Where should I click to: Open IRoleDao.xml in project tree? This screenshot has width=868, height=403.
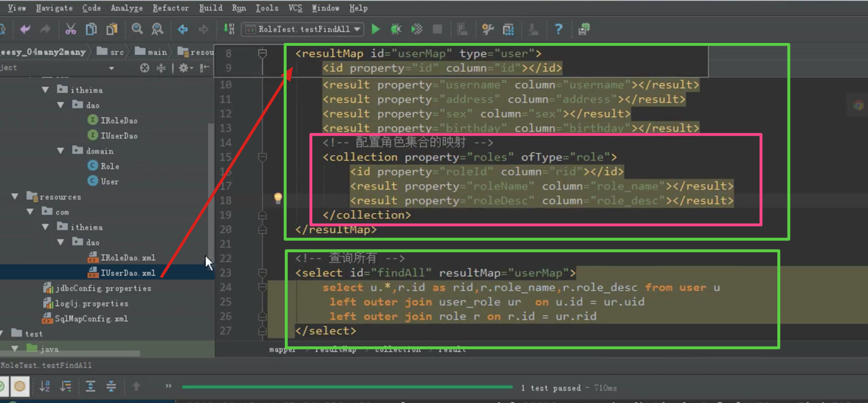coord(127,258)
